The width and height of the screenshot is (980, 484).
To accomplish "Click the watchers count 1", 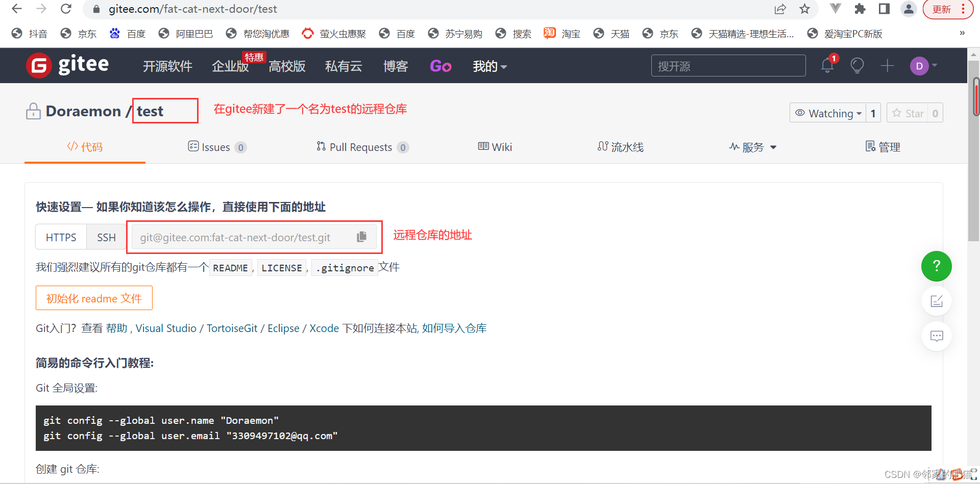I will (873, 113).
